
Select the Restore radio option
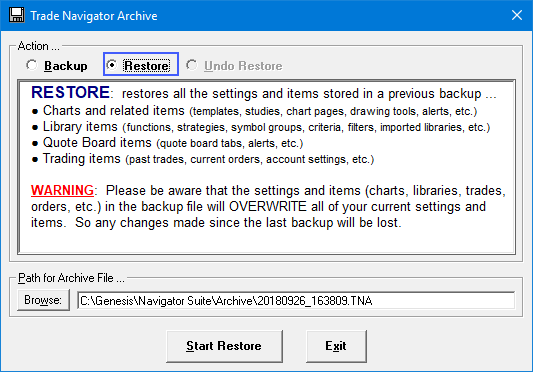tap(141, 65)
